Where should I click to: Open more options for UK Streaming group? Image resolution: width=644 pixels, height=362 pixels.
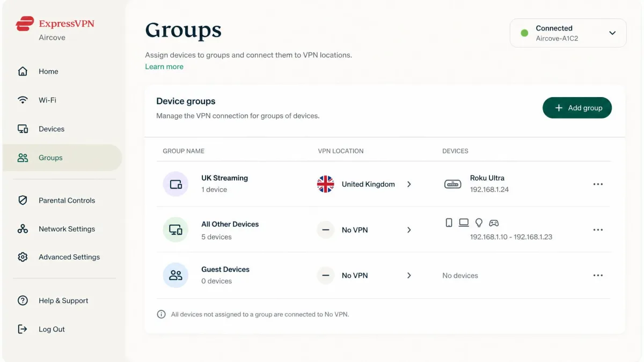[598, 184]
